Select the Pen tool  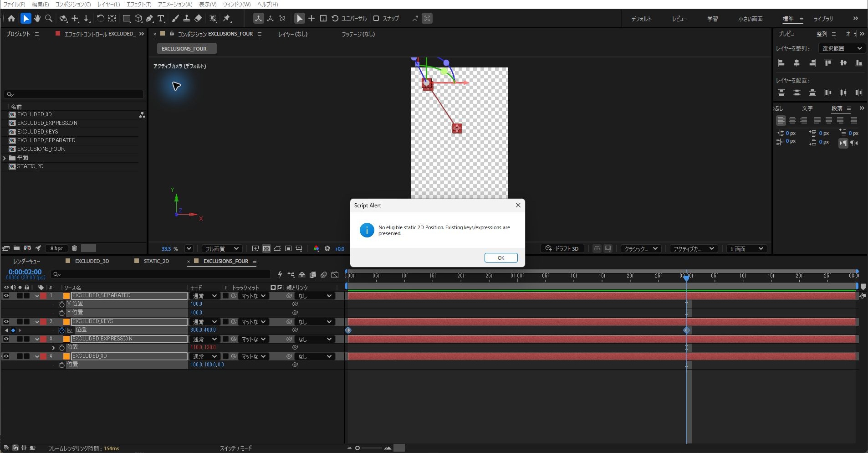pos(149,18)
